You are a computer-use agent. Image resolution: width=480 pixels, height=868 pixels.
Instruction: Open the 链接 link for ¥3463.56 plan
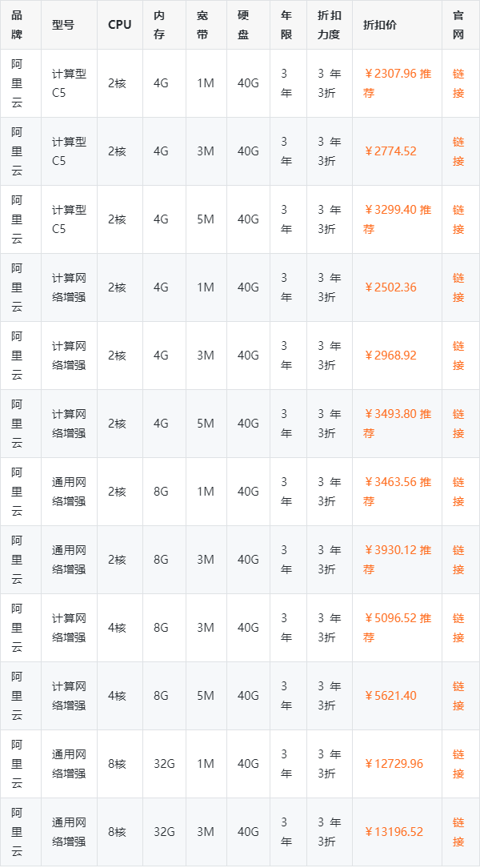(458, 492)
